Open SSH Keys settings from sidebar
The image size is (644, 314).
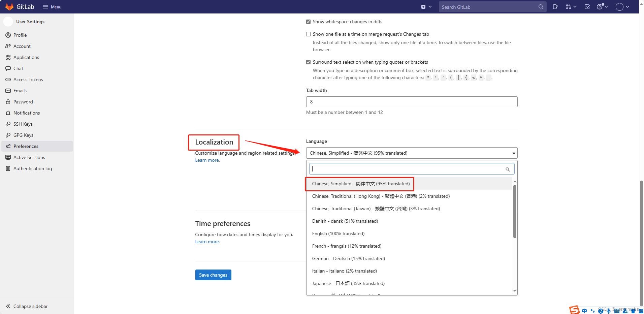(23, 124)
